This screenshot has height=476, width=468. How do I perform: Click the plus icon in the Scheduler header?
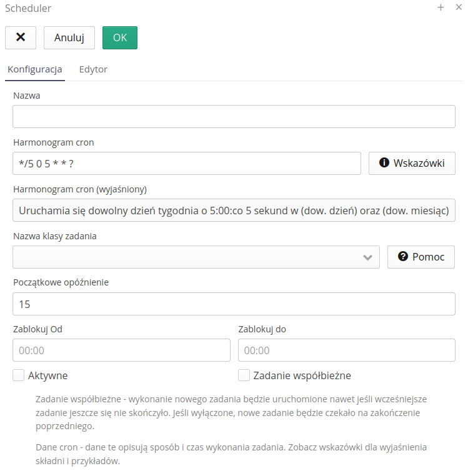pos(441,8)
